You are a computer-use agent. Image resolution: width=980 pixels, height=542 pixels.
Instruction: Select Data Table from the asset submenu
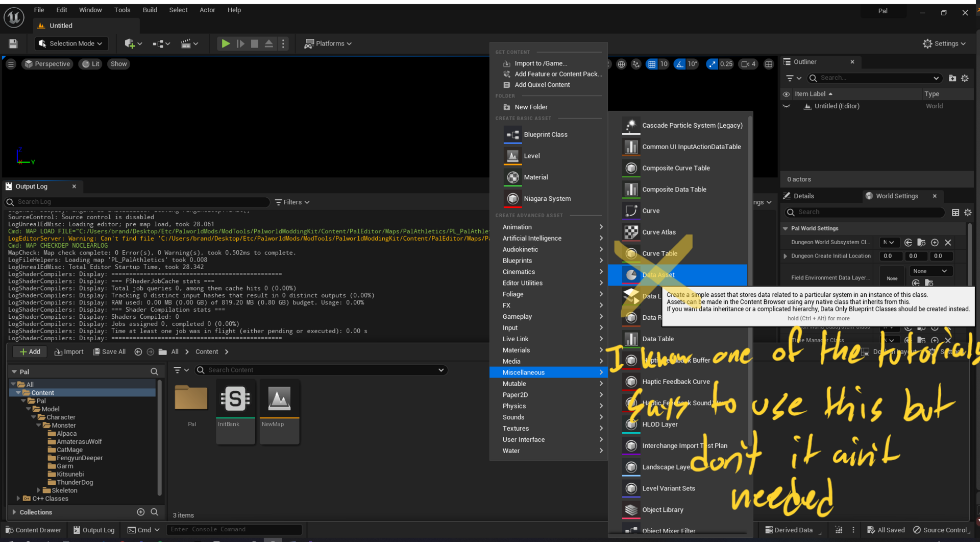point(678,339)
